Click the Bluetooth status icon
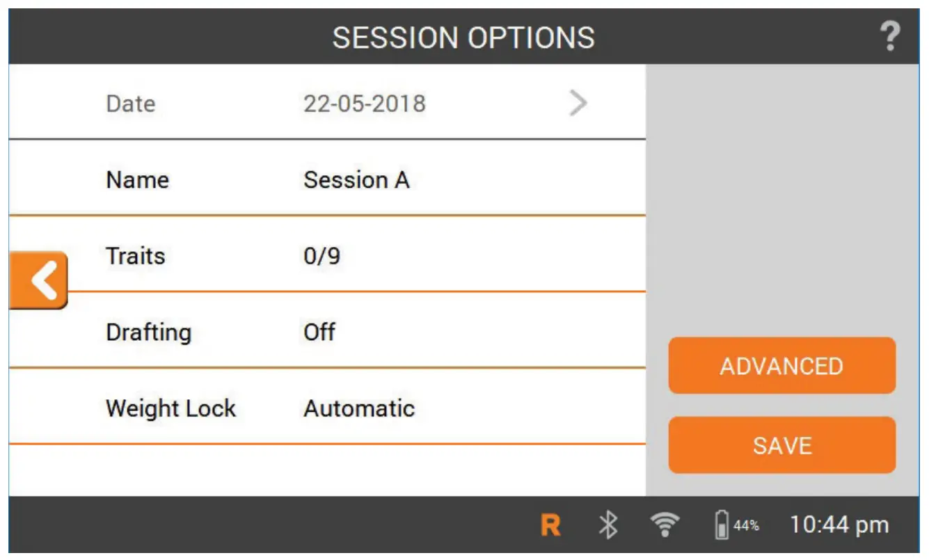The width and height of the screenshot is (929, 560). tap(608, 525)
